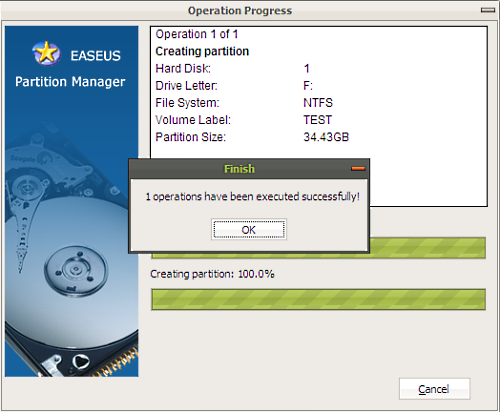Close the Finish dialog via orange button
This screenshot has height=412, width=500.
tap(358, 169)
